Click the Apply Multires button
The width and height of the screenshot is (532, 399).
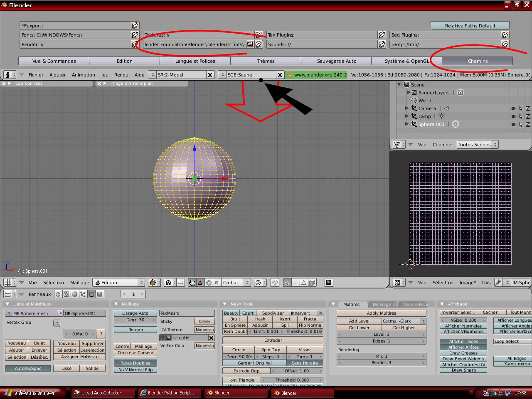[x=382, y=313]
